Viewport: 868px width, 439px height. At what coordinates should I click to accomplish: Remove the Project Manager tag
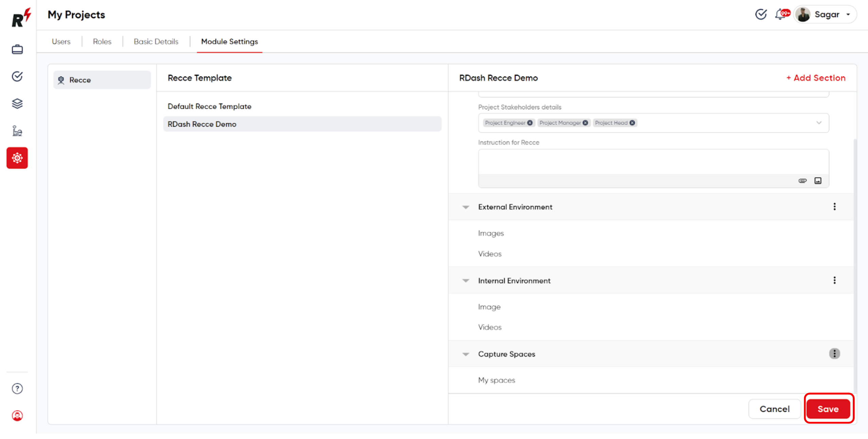pyautogui.click(x=585, y=123)
